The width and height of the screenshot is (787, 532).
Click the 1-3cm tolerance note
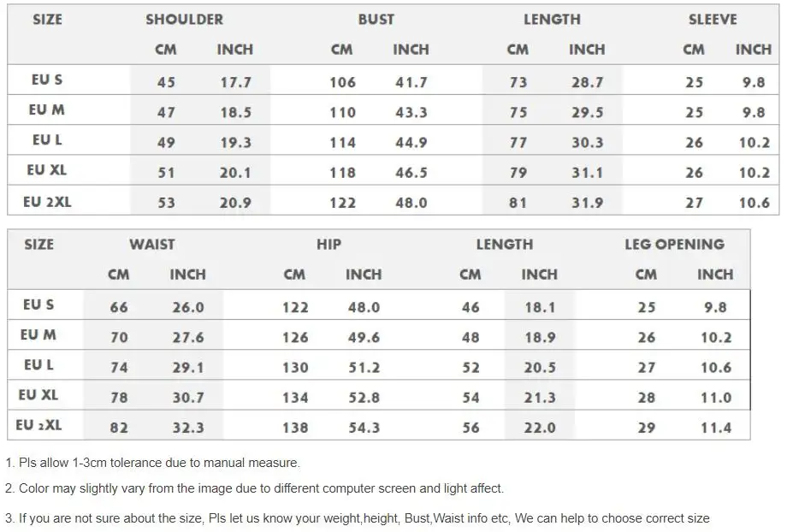pyautogui.click(x=152, y=463)
